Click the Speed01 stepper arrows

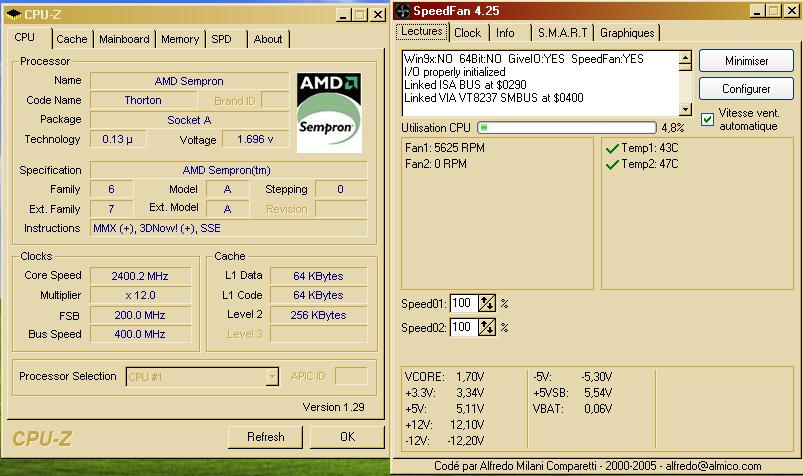487,303
